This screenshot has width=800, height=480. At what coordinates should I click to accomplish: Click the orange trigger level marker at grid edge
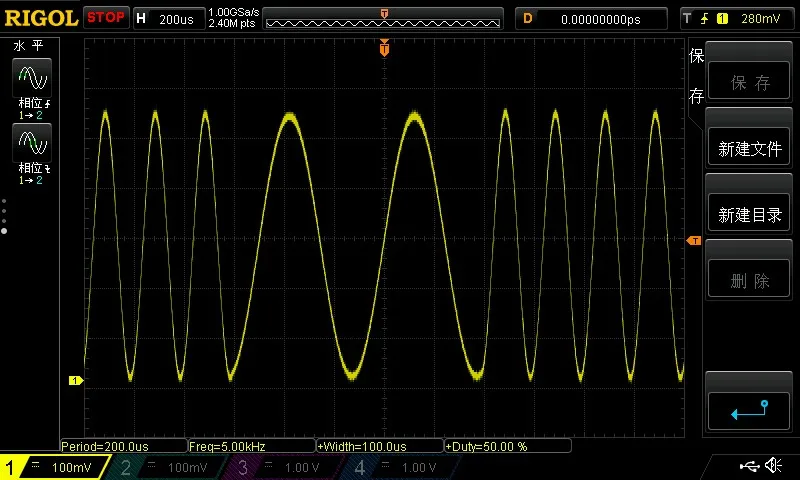click(x=693, y=240)
